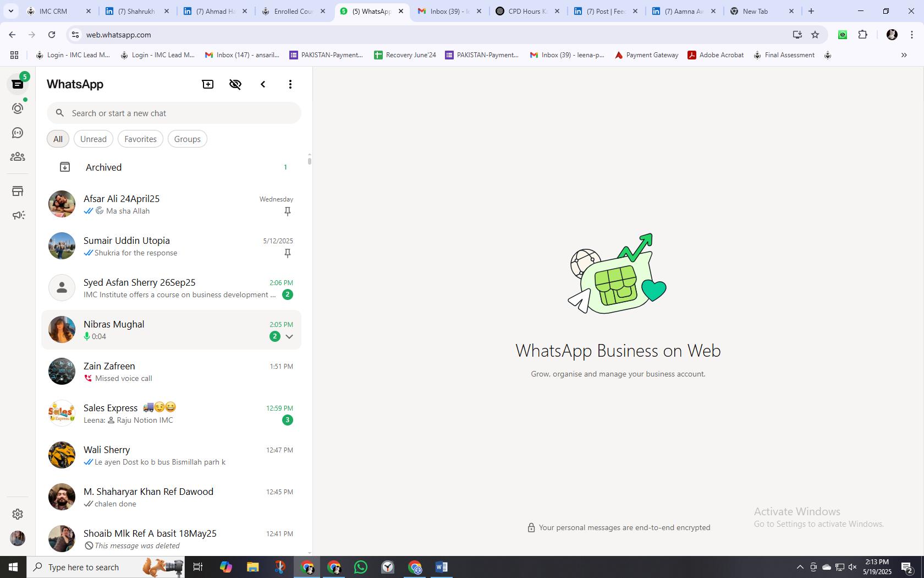
Task: Select the Favorites filter
Action: coord(140,139)
